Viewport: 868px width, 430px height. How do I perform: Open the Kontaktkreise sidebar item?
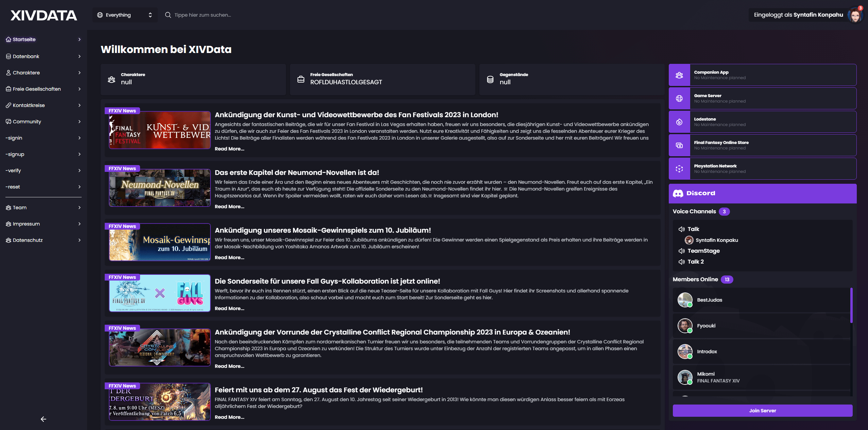pyautogui.click(x=29, y=105)
